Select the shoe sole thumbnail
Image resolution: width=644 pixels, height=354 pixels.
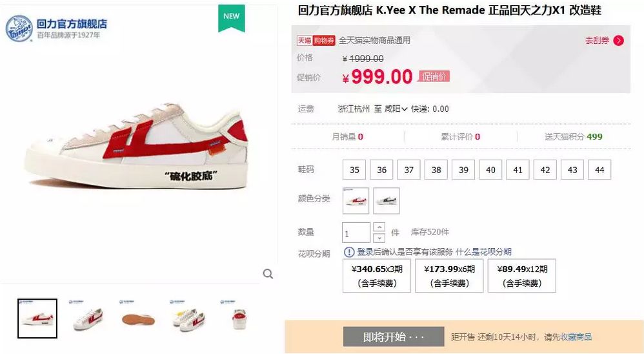138,318
